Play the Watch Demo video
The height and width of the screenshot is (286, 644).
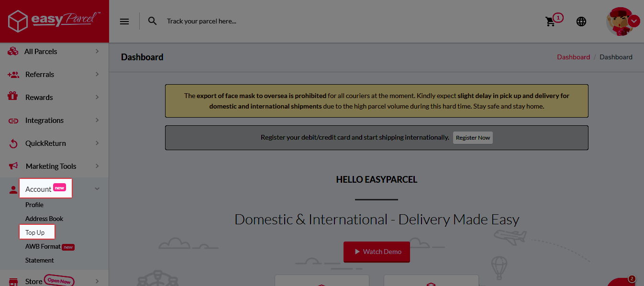coord(377,252)
